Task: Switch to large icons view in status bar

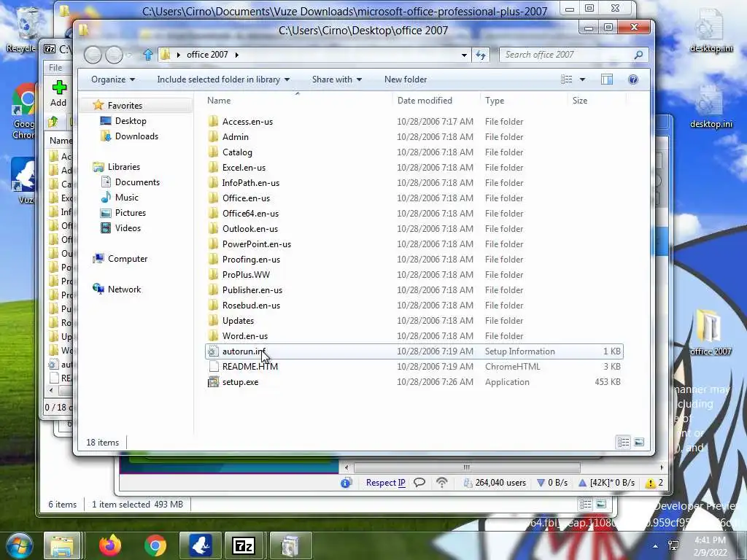Action: click(639, 443)
